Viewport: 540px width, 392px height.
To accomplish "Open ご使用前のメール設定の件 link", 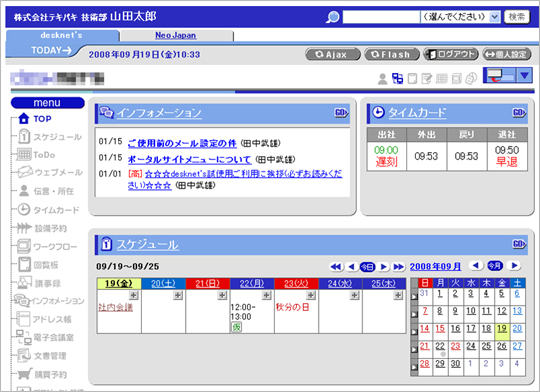I will tap(182, 143).
